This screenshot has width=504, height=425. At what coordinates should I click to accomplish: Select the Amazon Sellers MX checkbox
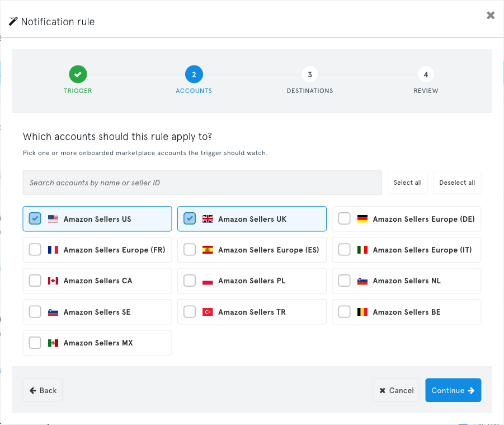[x=35, y=343]
